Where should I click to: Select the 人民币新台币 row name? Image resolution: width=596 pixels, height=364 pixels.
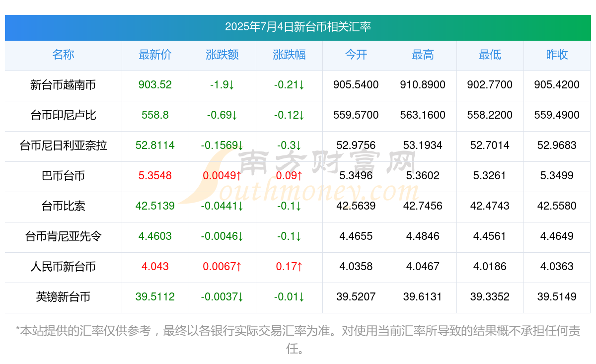[63, 267]
